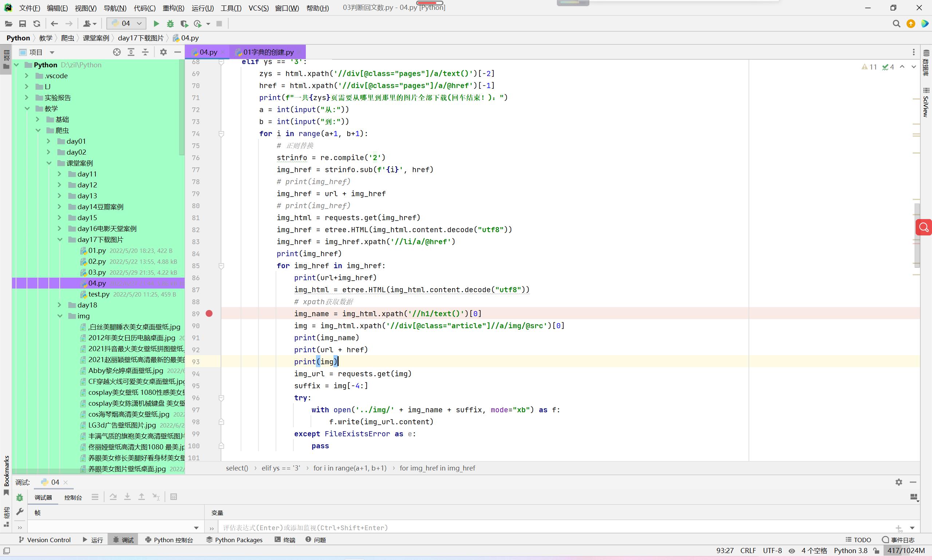Click locate current file target icon
Image resolution: width=932 pixels, height=560 pixels.
pos(116,52)
